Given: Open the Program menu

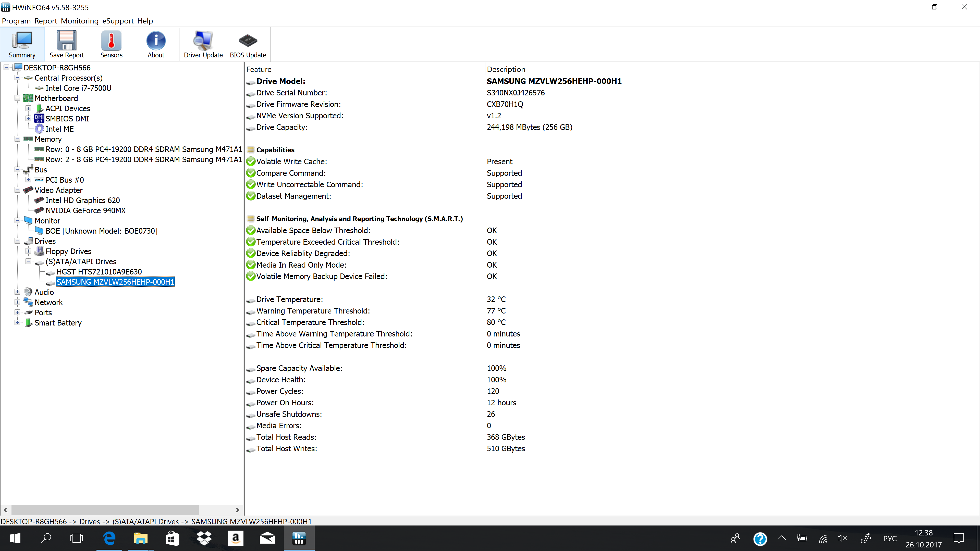Looking at the screenshot, I should (16, 21).
